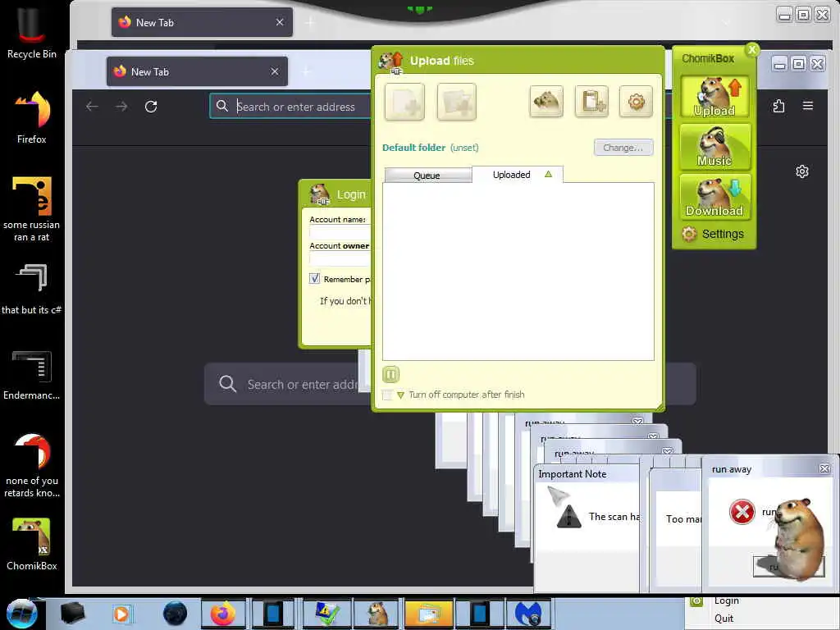Select the back window New Tab tab
840x630 pixels.
click(202, 22)
